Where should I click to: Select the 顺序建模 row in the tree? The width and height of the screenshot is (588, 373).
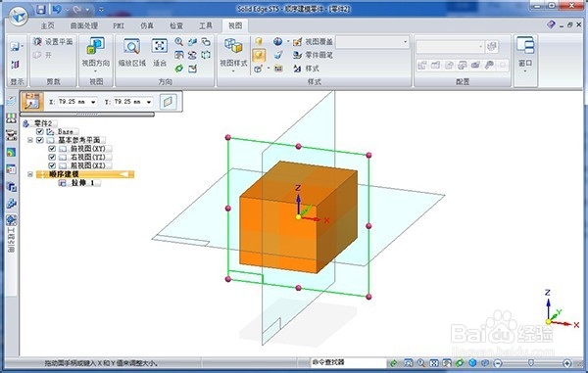tap(85, 174)
